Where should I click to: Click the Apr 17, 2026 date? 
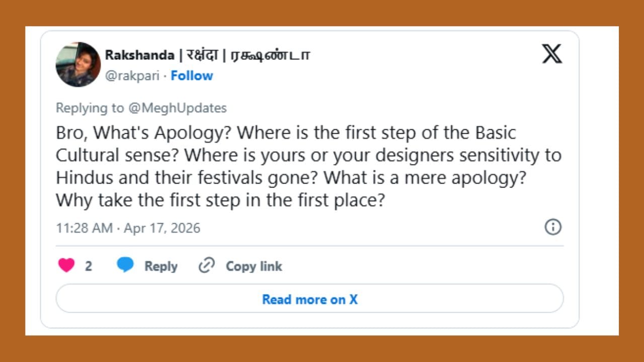[162, 228]
